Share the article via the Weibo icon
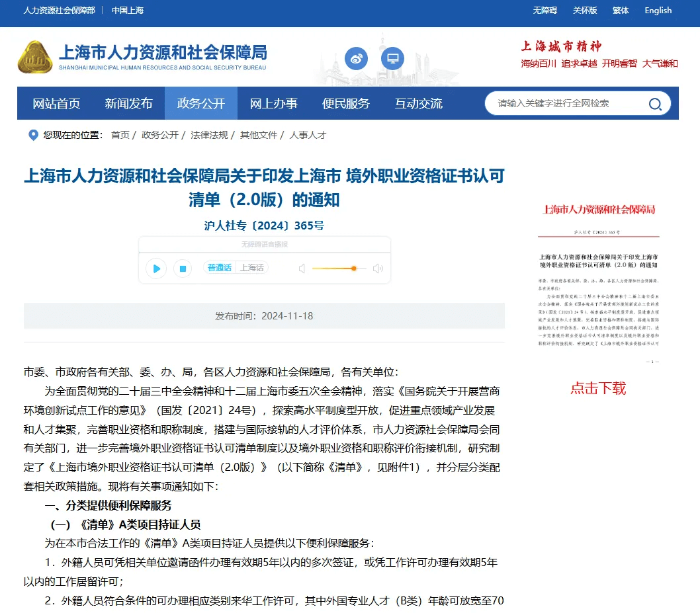700x613 pixels. pyautogui.click(x=356, y=58)
